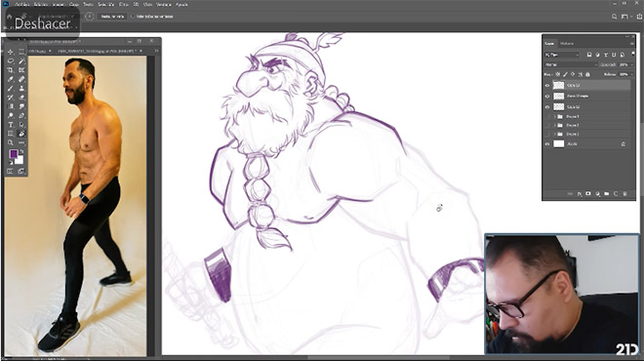
Task: Select the Type tool
Action: [11, 125]
